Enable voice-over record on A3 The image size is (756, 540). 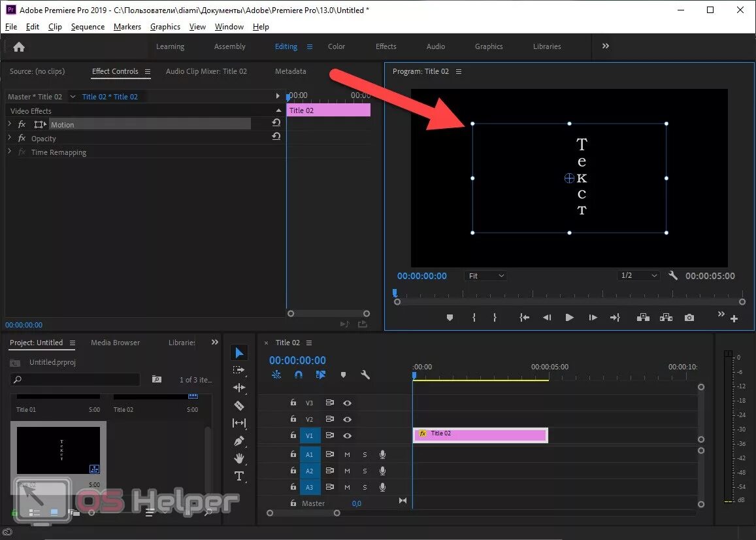tap(382, 487)
